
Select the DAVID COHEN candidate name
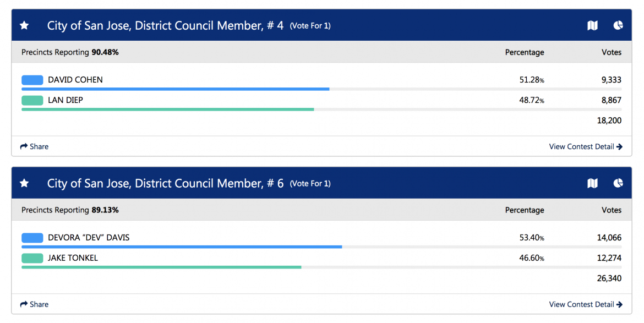(75, 80)
